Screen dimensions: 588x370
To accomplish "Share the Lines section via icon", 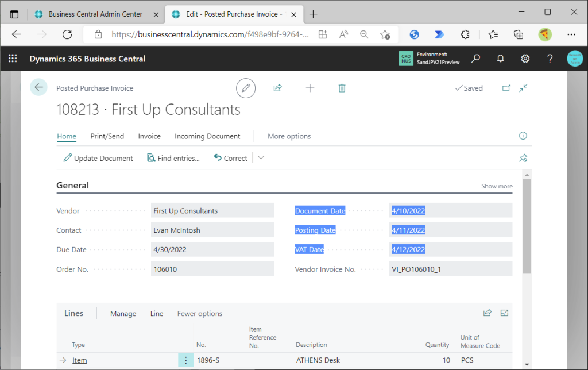I will (x=488, y=313).
